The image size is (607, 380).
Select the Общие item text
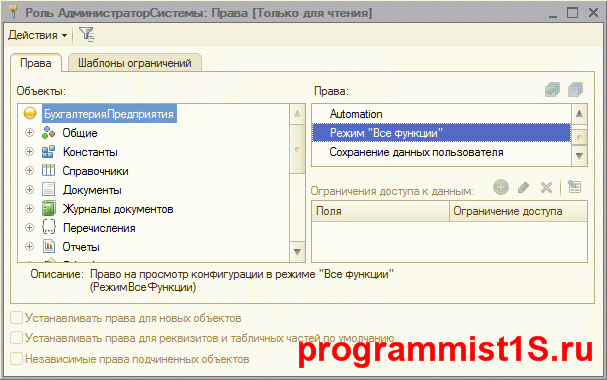pyautogui.click(x=80, y=133)
